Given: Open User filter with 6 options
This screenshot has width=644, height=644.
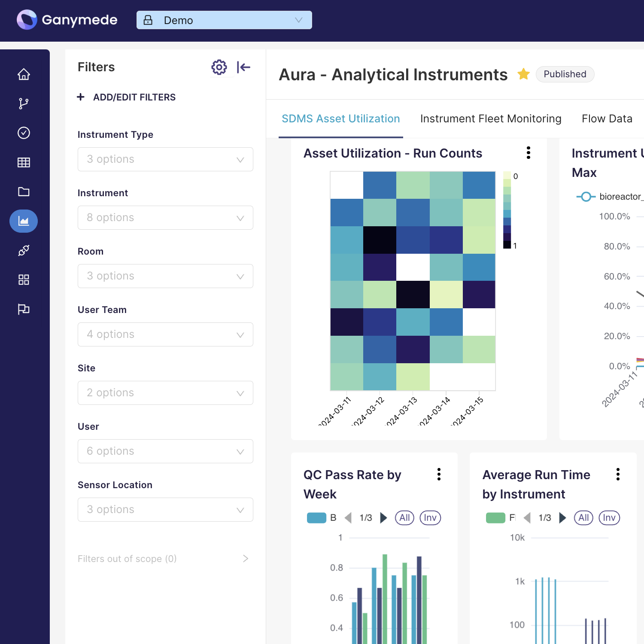Looking at the screenshot, I should pyautogui.click(x=165, y=451).
